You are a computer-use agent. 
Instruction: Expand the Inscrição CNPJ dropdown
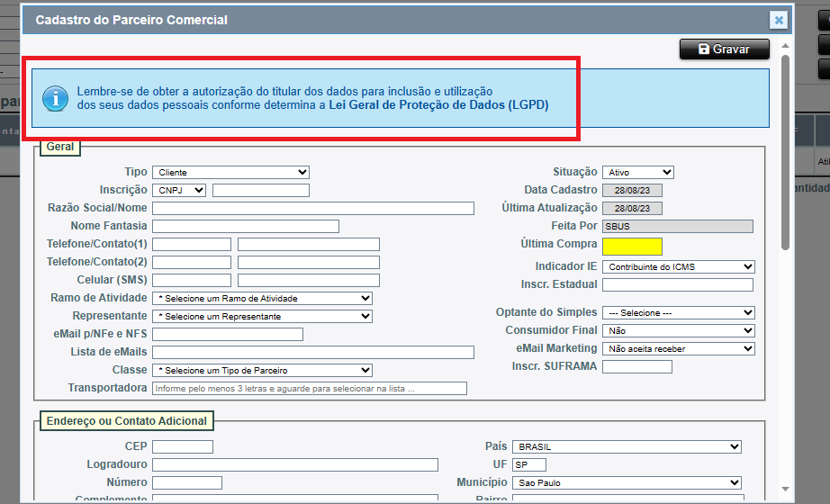tap(179, 190)
